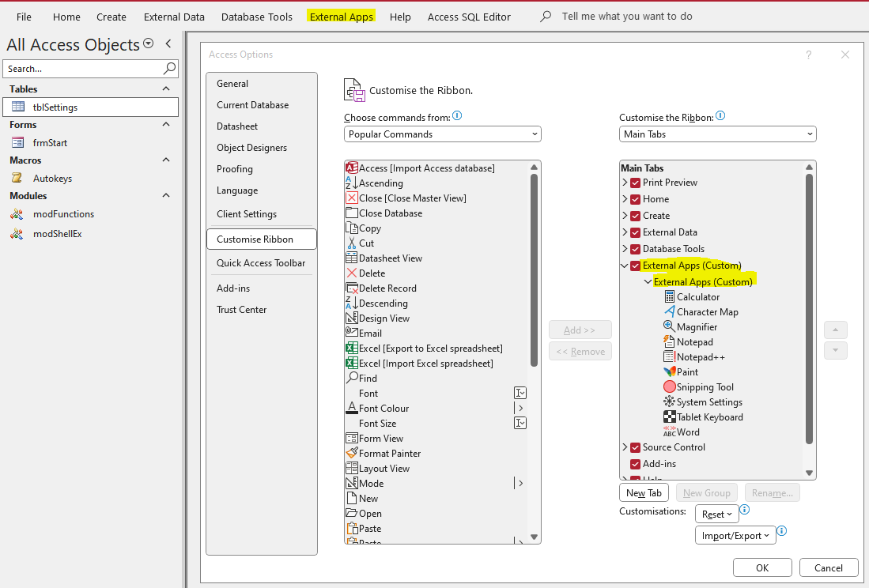Open the Customise the Ribbon Main Tabs dropdown
The width and height of the screenshot is (869, 588).
tap(718, 134)
